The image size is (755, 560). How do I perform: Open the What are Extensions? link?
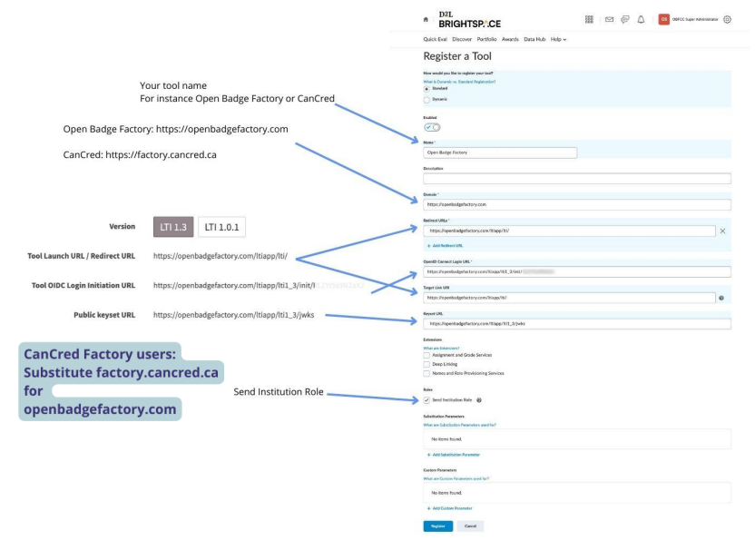[x=441, y=349]
